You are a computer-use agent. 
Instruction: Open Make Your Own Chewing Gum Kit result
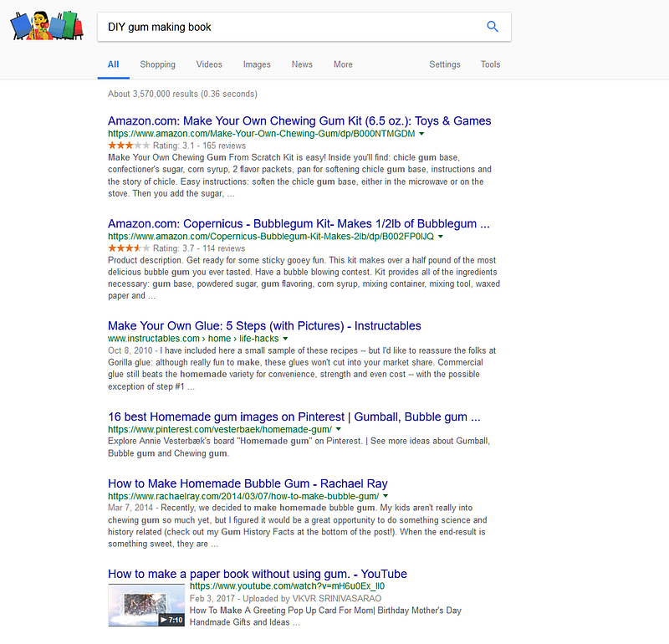299,120
